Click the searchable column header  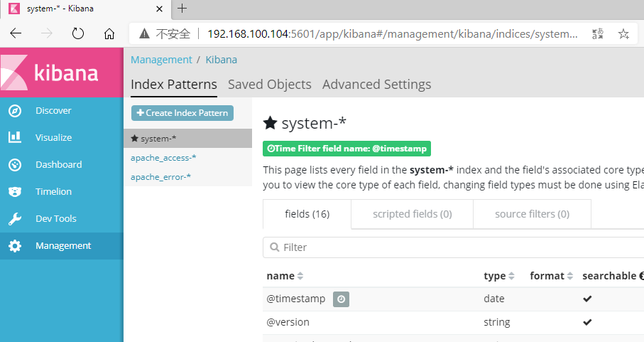[x=609, y=276]
